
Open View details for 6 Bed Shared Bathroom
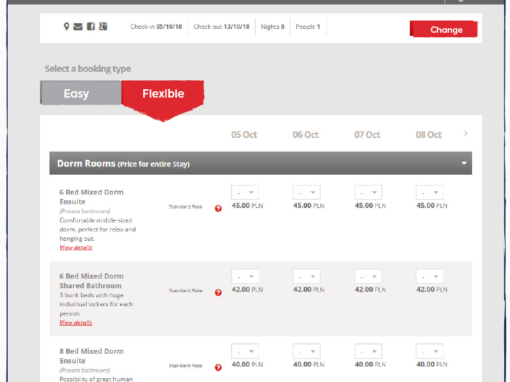[76, 323]
